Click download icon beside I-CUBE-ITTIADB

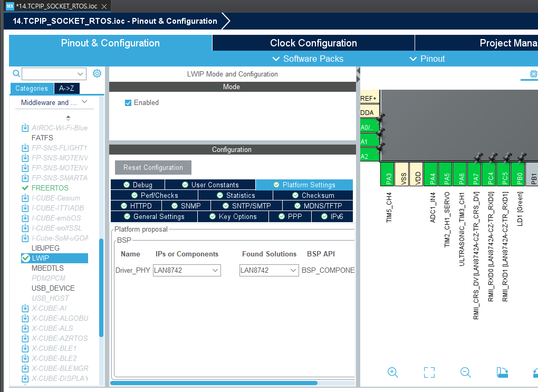[x=25, y=208]
